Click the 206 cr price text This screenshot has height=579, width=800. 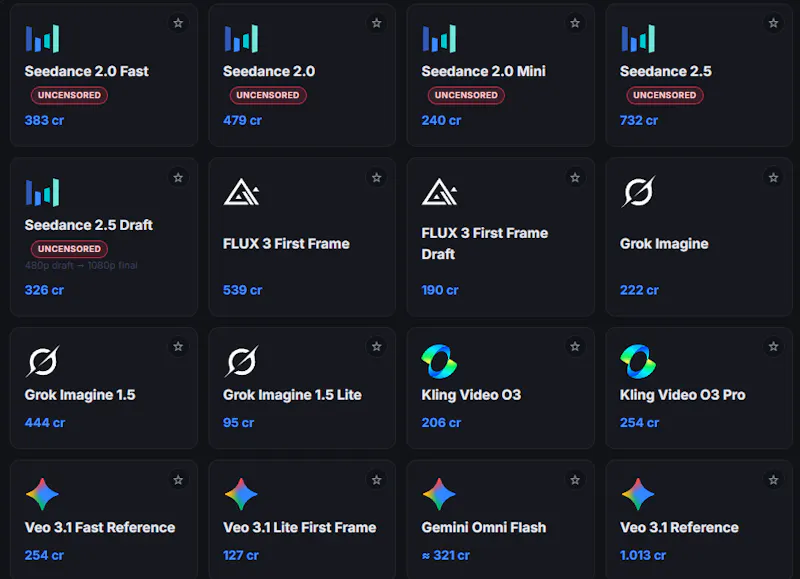point(441,423)
